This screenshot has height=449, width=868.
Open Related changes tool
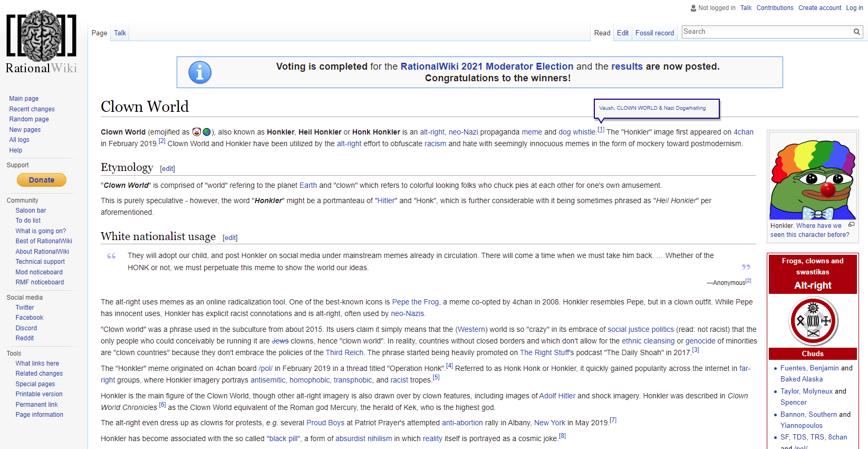pyautogui.click(x=39, y=374)
